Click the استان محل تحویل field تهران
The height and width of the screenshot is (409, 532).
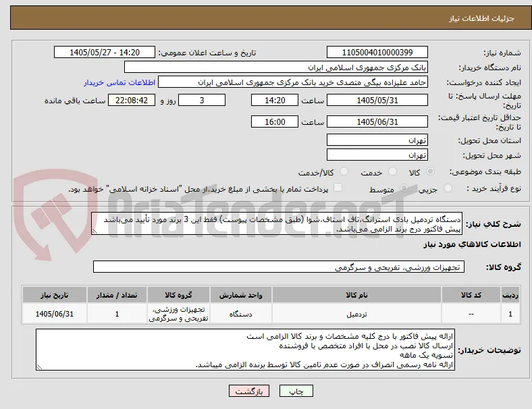377,140
